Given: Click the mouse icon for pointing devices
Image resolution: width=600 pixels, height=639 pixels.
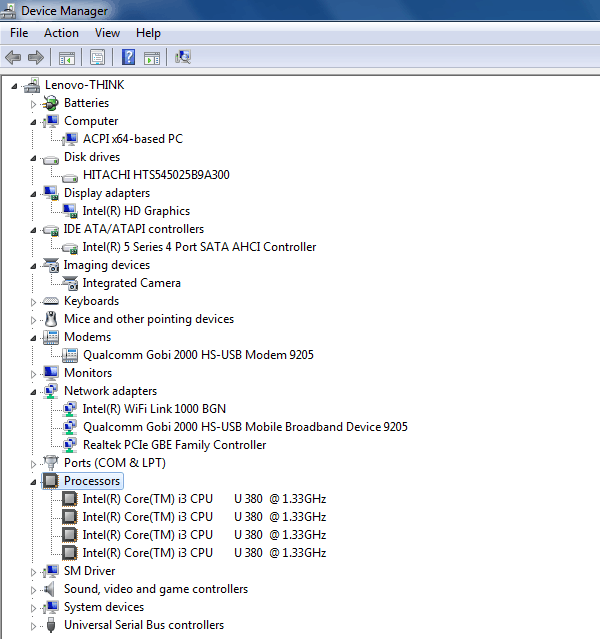Looking at the screenshot, I should 51,319.
